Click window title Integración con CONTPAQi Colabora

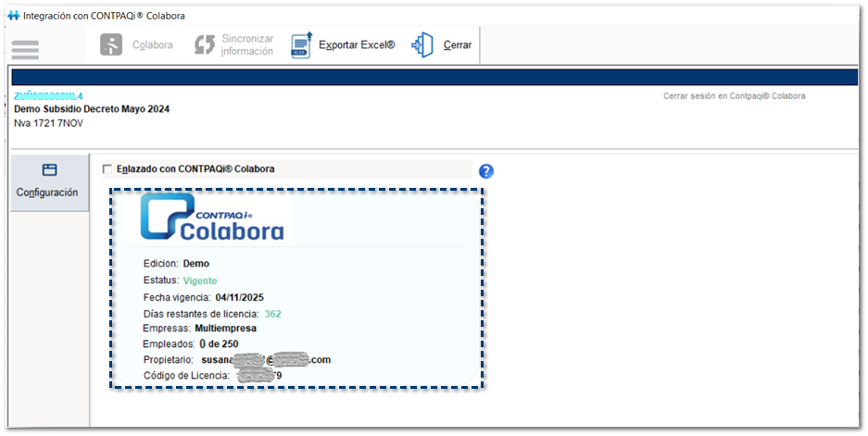104,16
